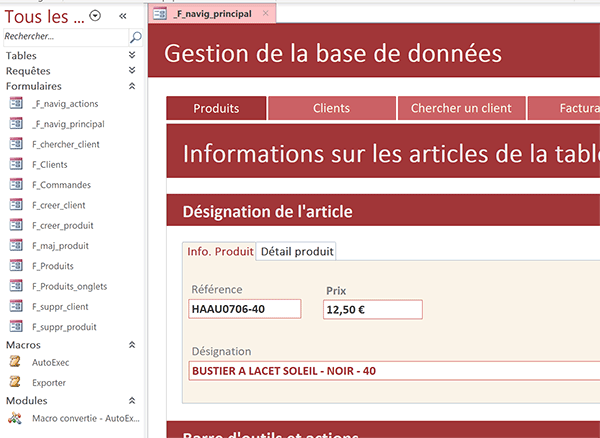Select _F_navig_principal in Formulaires list
The width and height of the screenshot is (600, 438).
coord(68,124)
